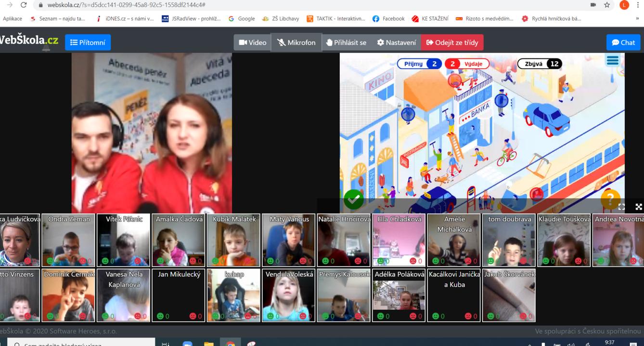This screenshot has height=346, width=644.
Task: Click the camera icon in the address bar
Action: coord(593,5)
